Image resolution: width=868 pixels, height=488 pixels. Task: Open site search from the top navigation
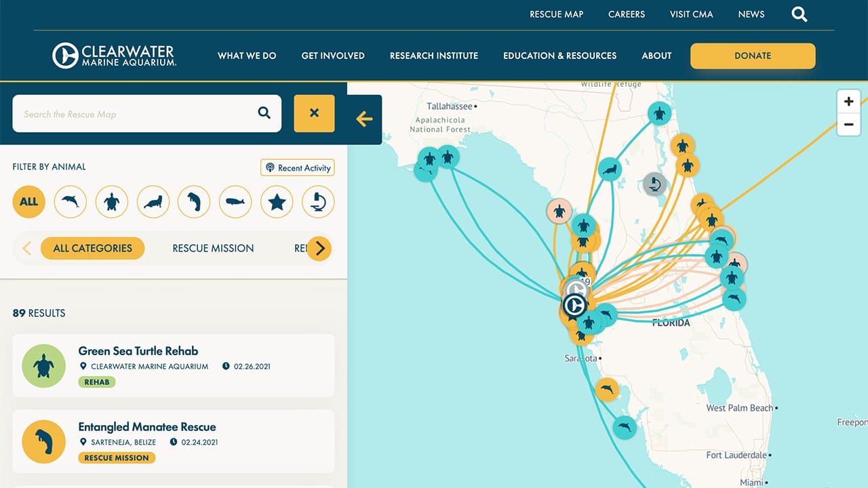click(x=799, y=14)
